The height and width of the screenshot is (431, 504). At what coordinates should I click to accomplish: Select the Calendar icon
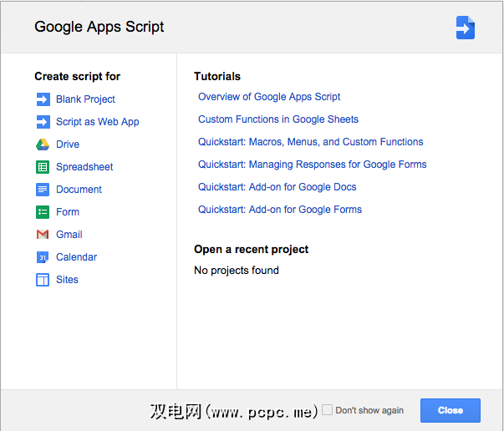(43, 257)
